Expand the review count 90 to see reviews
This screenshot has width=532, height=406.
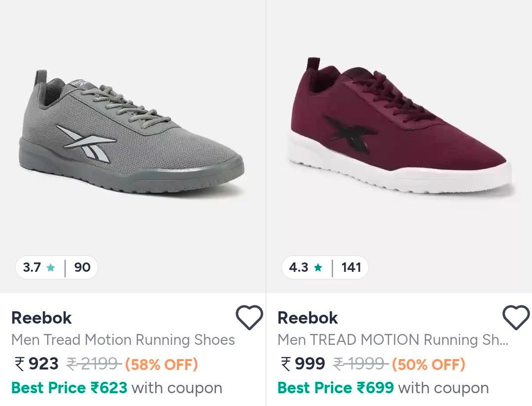(83, 267)
